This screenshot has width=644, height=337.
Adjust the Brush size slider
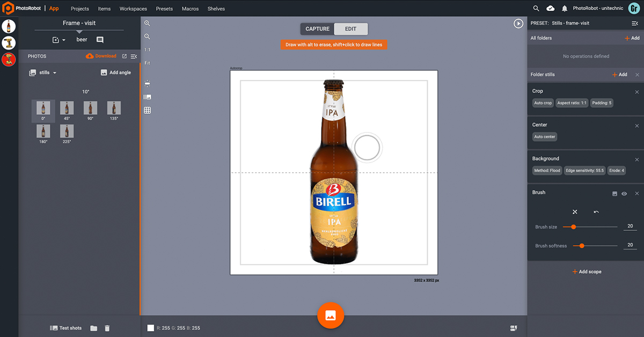(573, 227)
